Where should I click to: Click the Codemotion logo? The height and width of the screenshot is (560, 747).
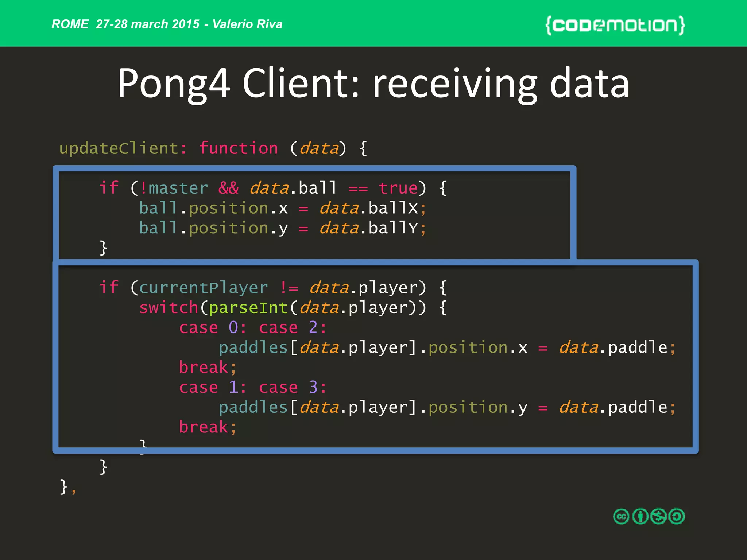(x=615, y=25)
